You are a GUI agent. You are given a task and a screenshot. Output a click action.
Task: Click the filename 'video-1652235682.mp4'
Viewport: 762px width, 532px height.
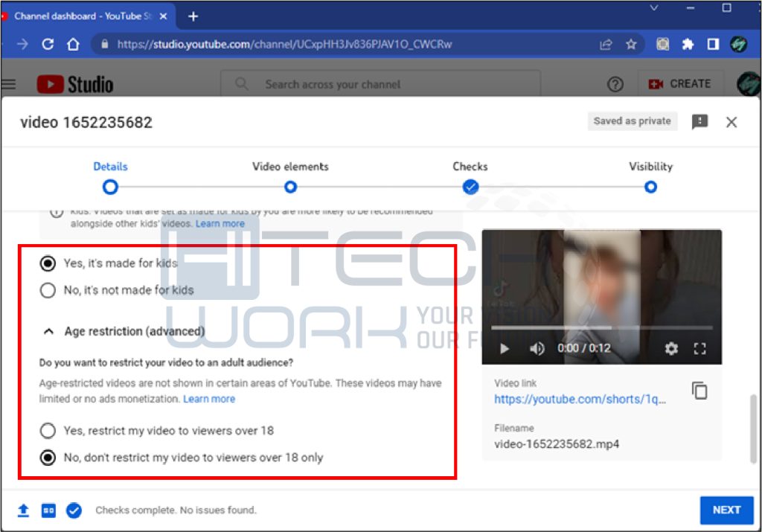pyautogui.click(x=557, y=444)
